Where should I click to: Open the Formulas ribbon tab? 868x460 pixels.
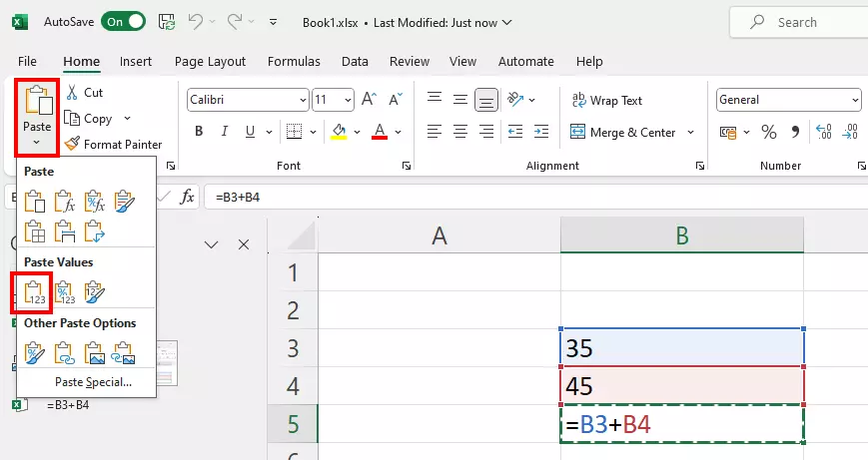click(x=293, y=62)
